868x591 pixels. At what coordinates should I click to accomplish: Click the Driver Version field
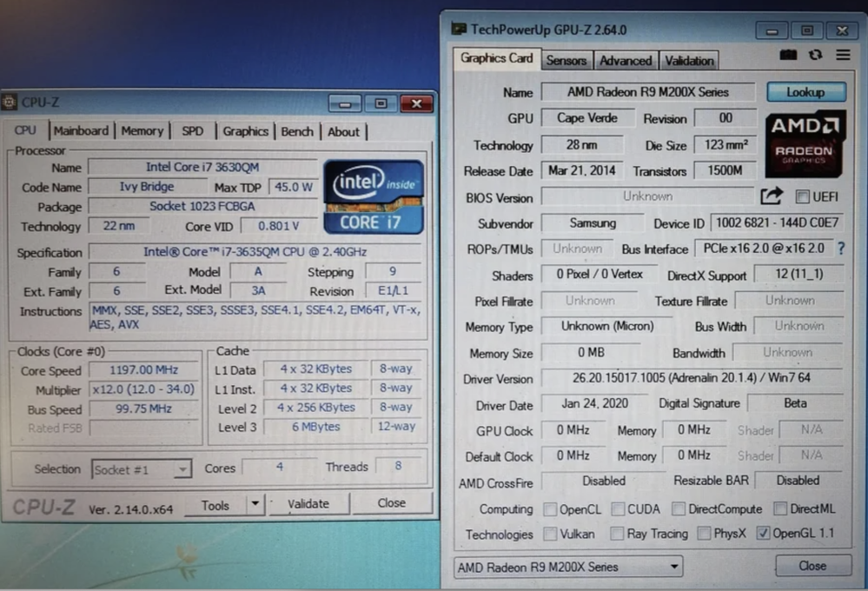pos(692,378)
